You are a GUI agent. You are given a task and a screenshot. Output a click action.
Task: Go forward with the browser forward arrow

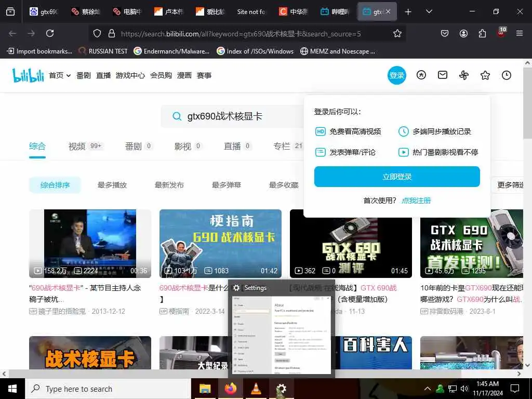pyautogui.click(x=31, y=33)
